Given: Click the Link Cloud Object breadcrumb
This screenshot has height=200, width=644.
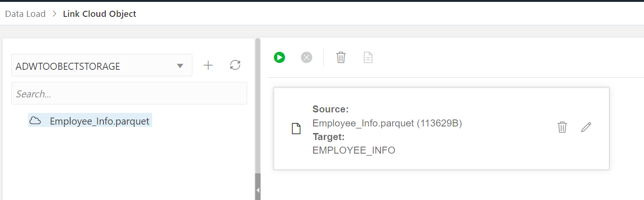Looking at the screenshot, I should (x=100, y=14).
